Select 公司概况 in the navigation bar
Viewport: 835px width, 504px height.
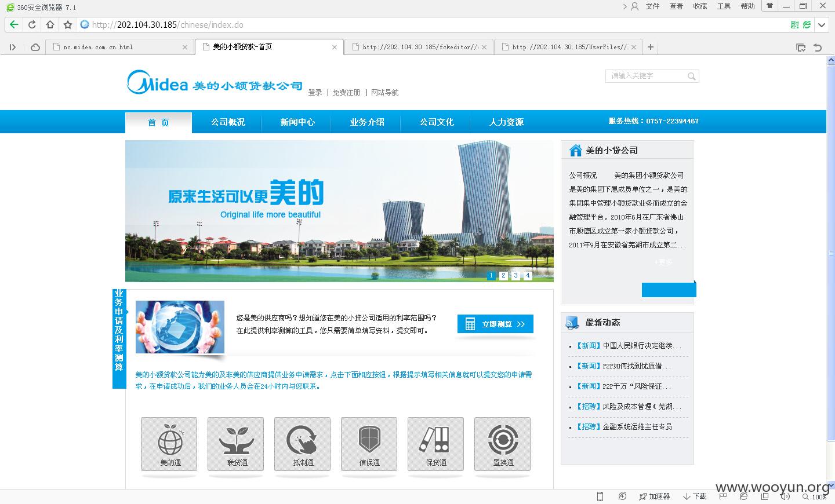(228, 122)
